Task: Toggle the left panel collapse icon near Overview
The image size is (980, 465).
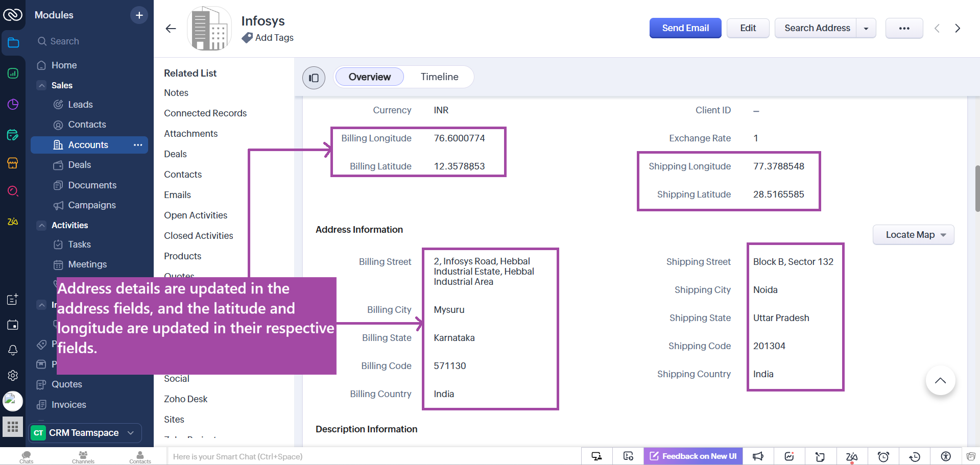Action: click(x=314, y=78)
